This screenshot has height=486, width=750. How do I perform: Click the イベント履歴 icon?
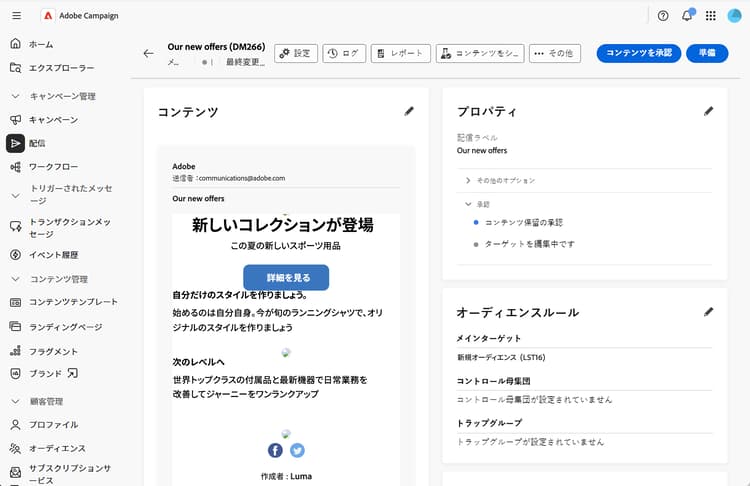click(15, 254)
